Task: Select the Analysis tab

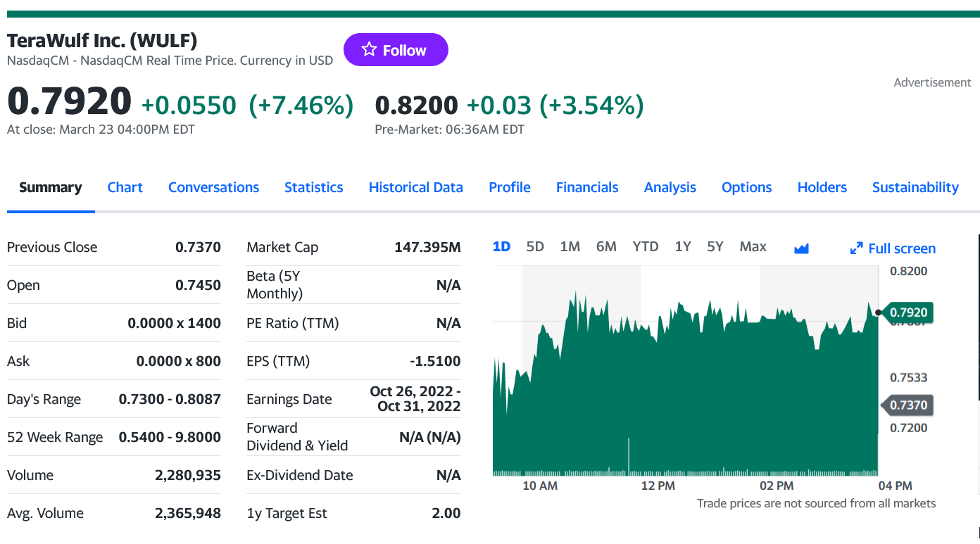Action: coord(670,187)
